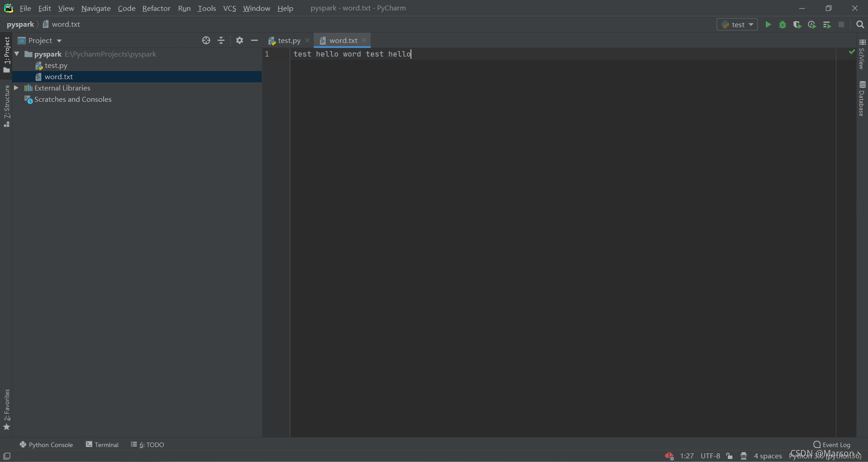Open Search Everywhere magnifier icon
This screenshot has width=868, height=462.
pyautogui.click(x=860, y=24)
